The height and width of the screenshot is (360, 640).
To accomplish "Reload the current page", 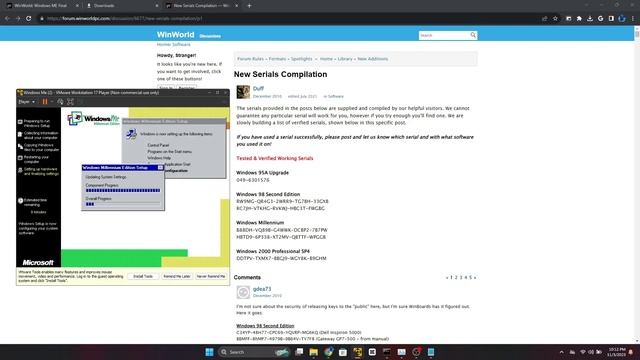I will 29,18.
